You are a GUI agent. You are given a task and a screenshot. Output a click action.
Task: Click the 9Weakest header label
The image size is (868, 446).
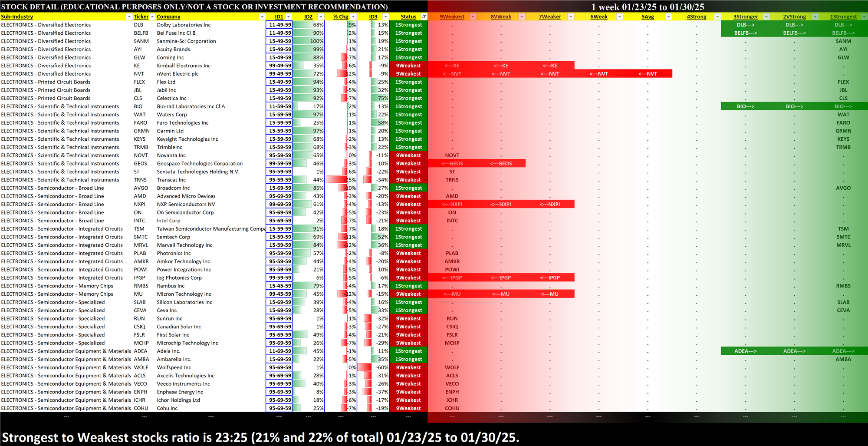click(x=452, y=17)
